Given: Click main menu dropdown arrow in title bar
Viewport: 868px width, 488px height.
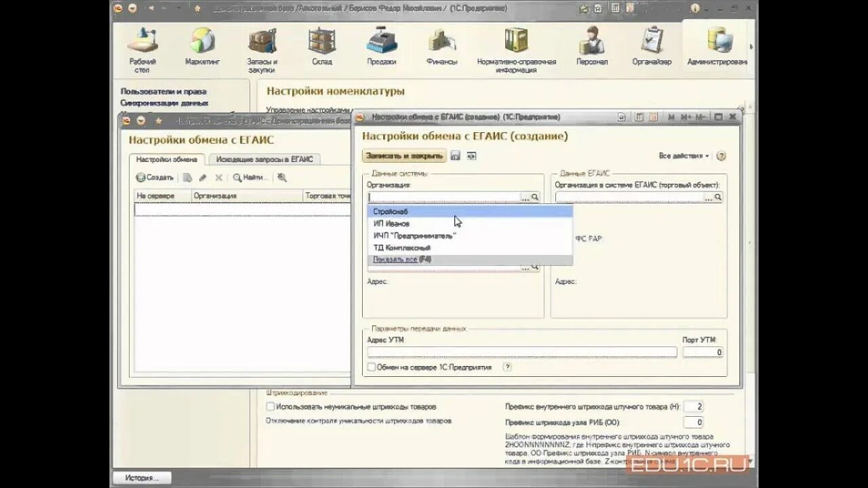Looking at the screenshot, I should coord(132,9).
